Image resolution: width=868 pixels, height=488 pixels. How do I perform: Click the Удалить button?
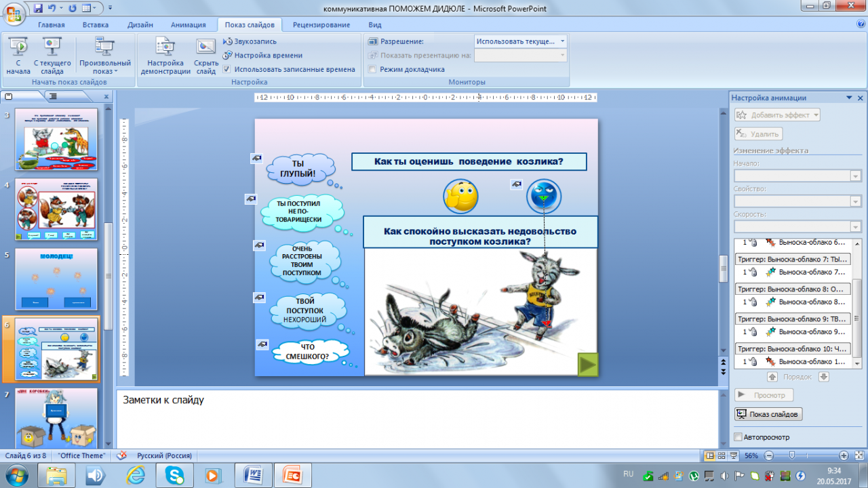click(x=758, y=134)
